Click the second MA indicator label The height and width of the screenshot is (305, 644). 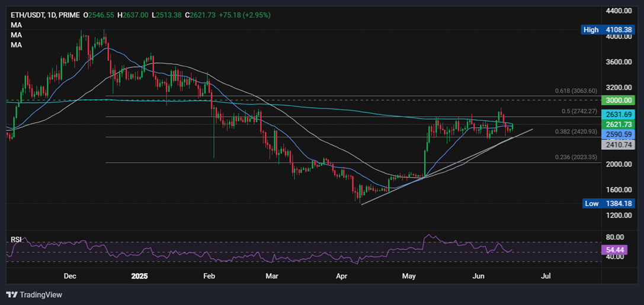pos(17,36)
